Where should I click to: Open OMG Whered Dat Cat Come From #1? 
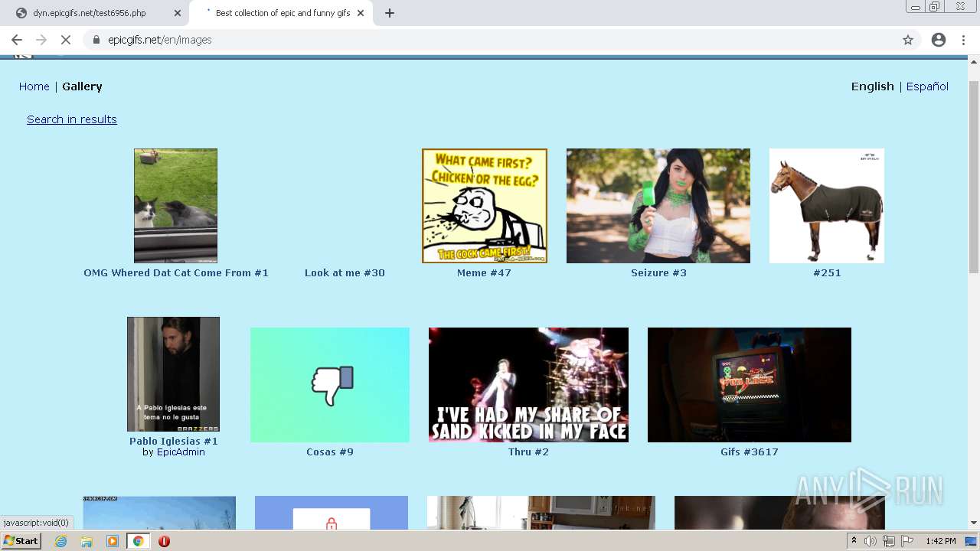pyautogui.click(x=176, y=273)
